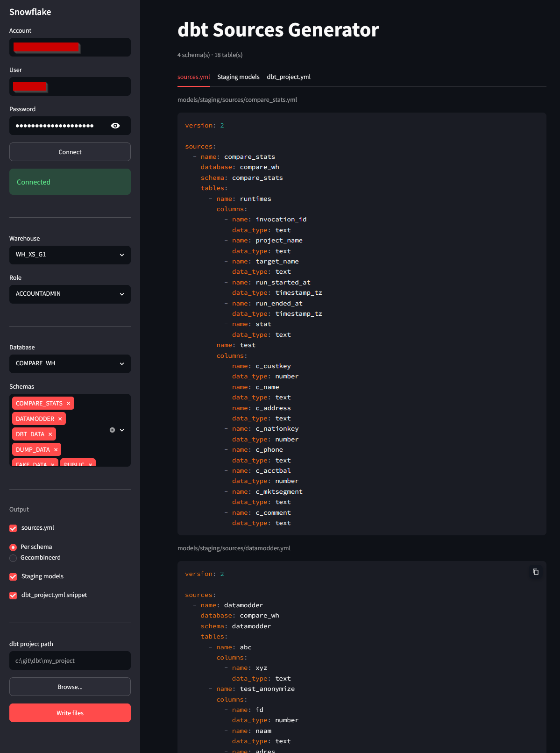This screenshot has height=753, width=560.
Task: Click the 'runtimes' table name in code
Action: [255, 199]
